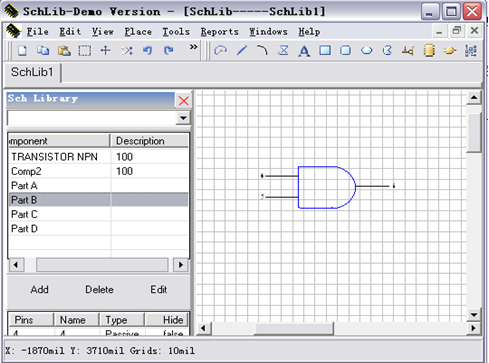489x363 pixels.
Task: Click the canvas vertical scrollbar down arrow
Action: [x=474, y=314]
